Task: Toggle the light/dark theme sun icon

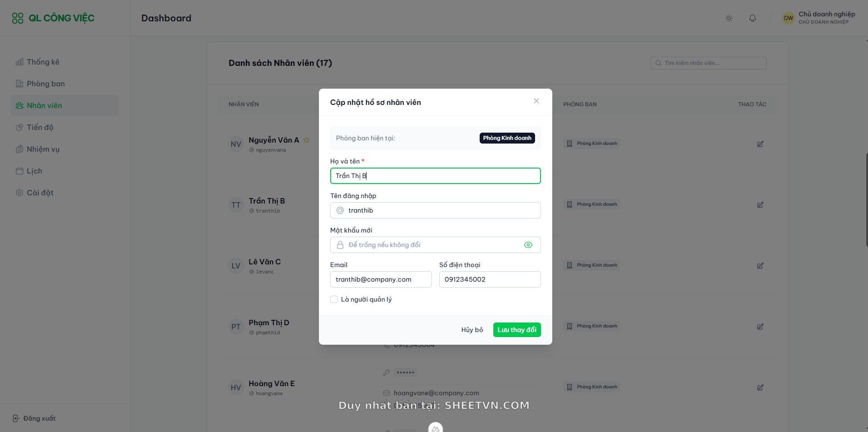Action: (x=729, y=18)
